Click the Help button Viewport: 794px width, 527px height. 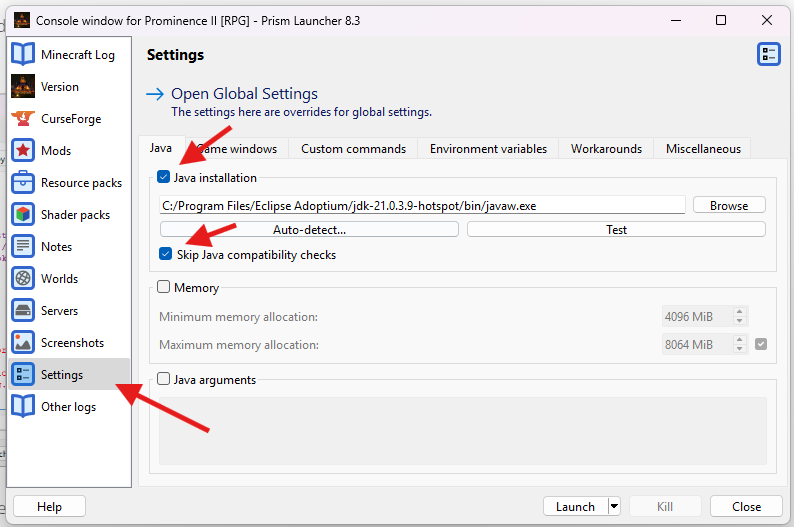(49, 506)
